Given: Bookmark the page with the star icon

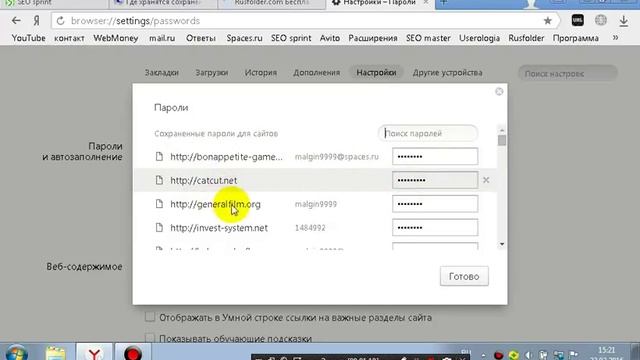Looking at the screenshot, I should [x=547, y=21].
